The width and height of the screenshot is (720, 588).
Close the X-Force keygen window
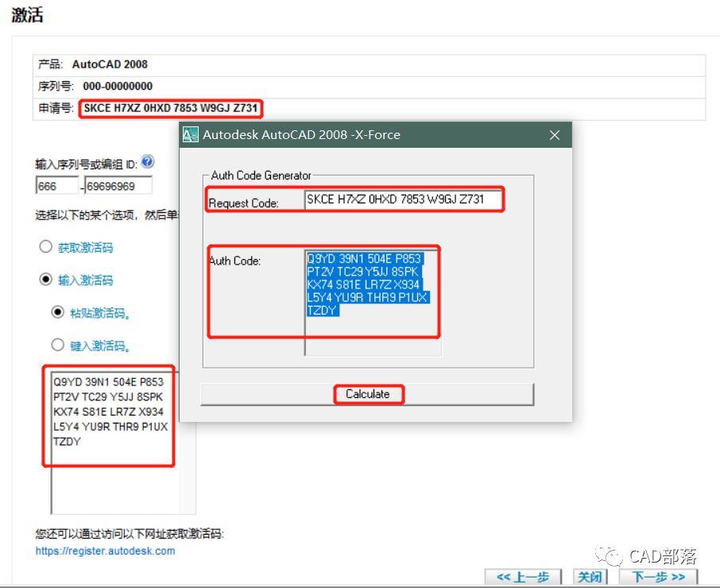(x=555, y=135)
